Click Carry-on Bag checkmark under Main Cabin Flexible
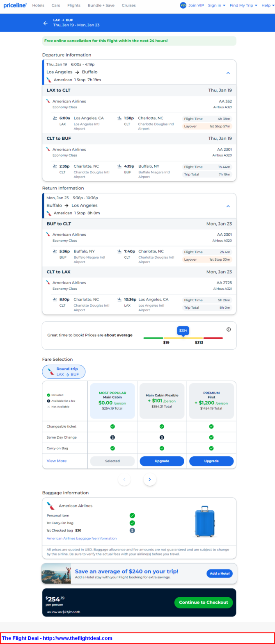Viewport: 275px width, 644px height. pyautogui.click(x=162, y=448)
